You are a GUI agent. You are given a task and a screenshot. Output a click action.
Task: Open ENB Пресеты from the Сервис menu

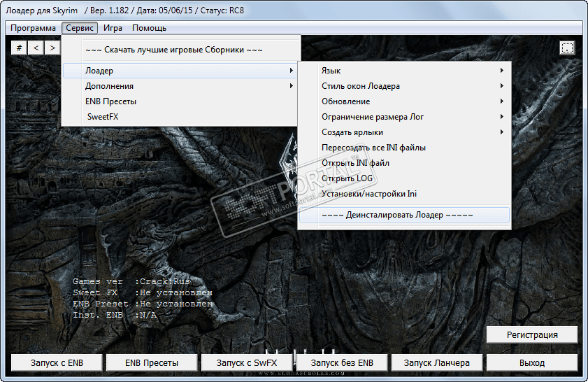click(x=181, y=101)
